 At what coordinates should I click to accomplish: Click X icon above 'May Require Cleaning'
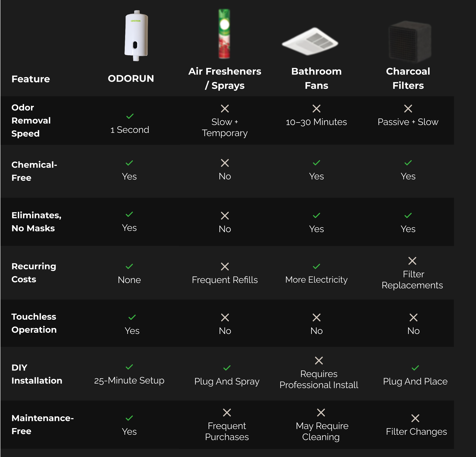pos(321,413)
